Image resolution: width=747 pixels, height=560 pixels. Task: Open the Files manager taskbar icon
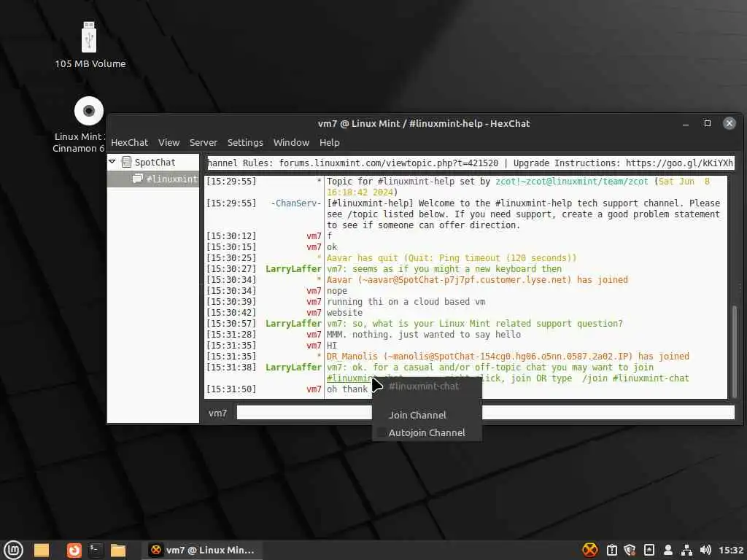[x=117, y=550]
